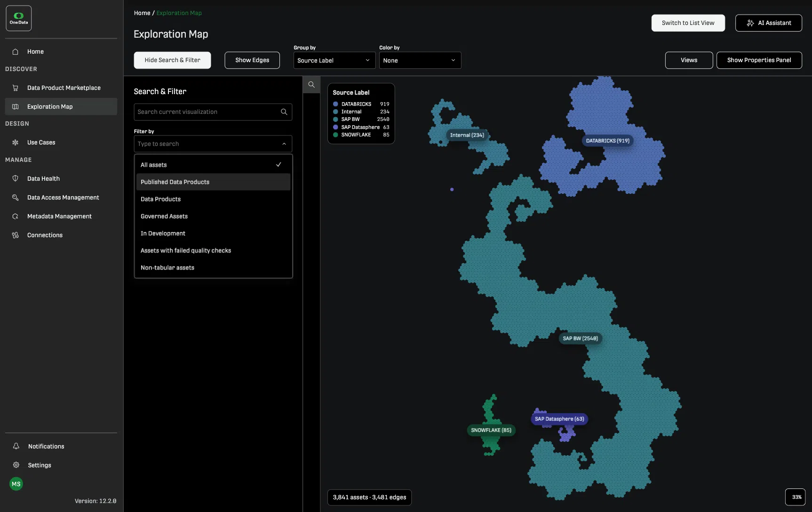
Task: Open the Group by Source Label dropdown
Action: click(x=334, y=60)
